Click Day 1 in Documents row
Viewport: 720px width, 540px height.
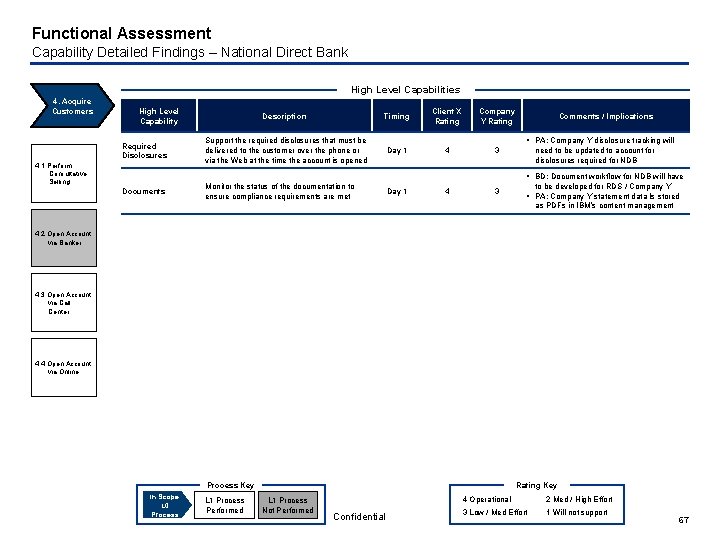coord(397,191)
